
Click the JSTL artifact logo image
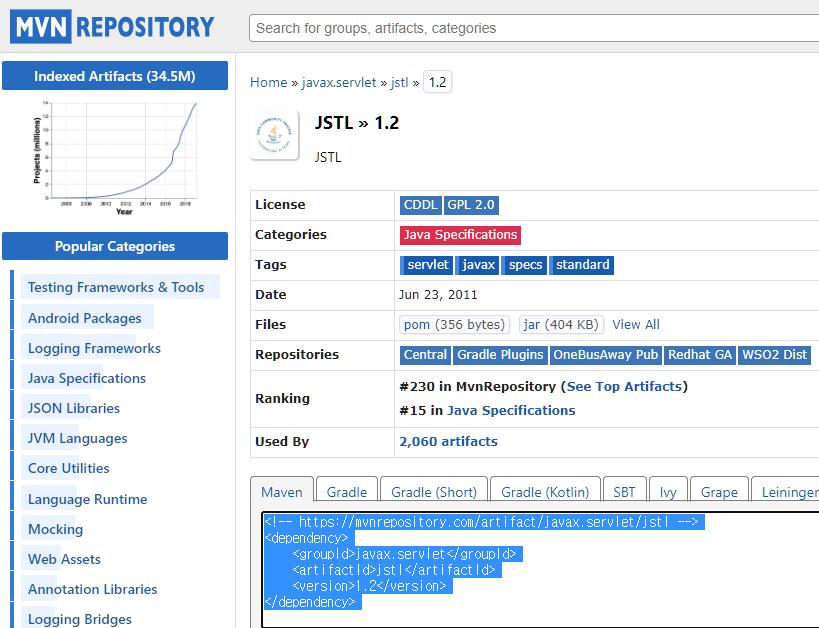point(275,135)
